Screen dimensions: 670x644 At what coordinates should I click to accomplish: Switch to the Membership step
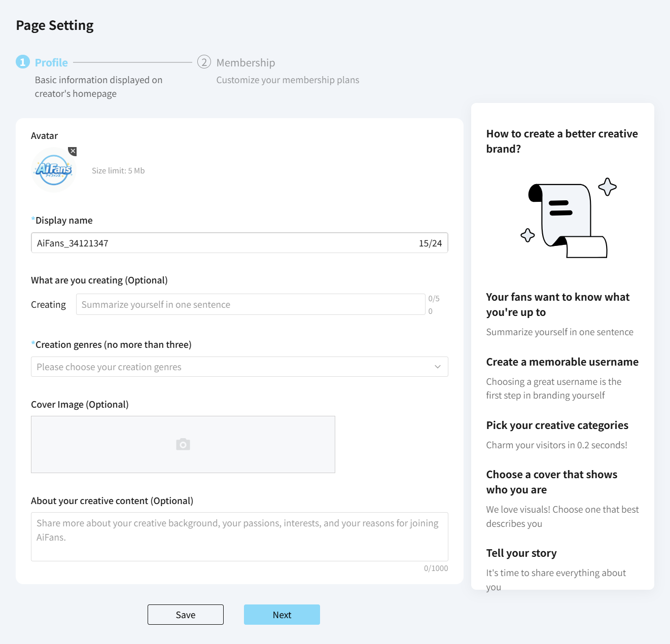pyautogui.click(x=245, y=62)
